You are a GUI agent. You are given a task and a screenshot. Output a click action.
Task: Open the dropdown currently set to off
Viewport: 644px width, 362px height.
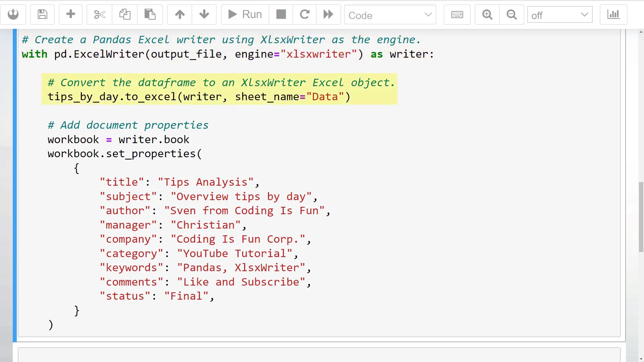(x=559, y=15)
